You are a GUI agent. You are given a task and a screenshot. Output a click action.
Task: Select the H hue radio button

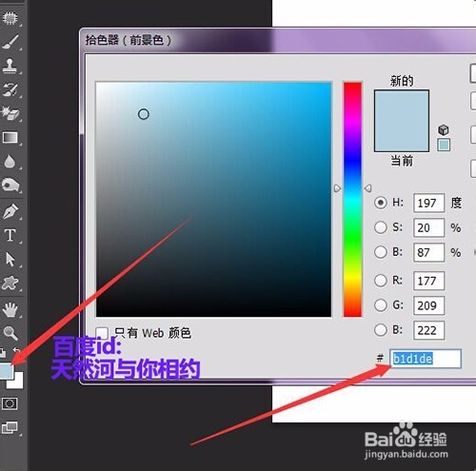381,203
